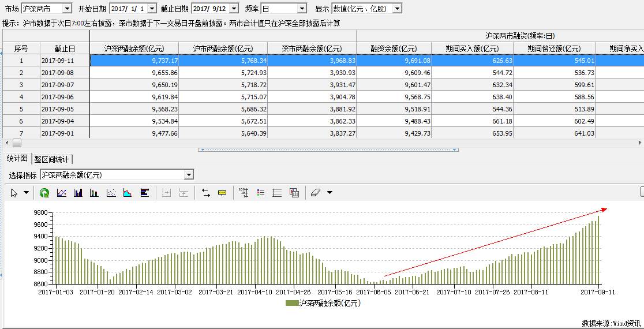Switch chart to horizontal bar graph type

click(x=144, y=193)
